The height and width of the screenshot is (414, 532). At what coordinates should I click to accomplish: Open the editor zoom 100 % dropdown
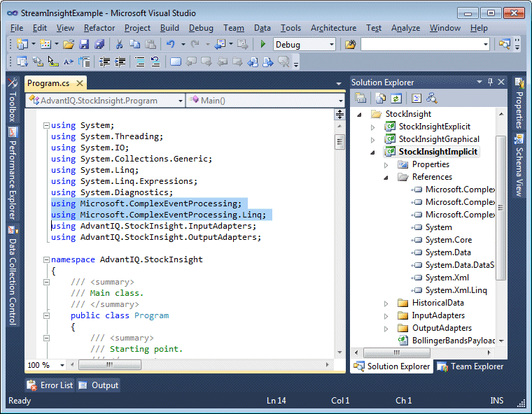pyautogui.click(x=62, y=365)
